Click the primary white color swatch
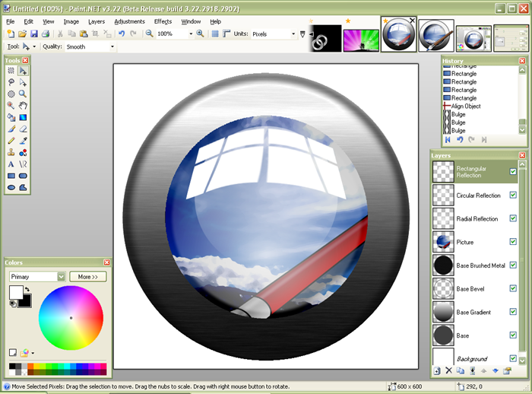The width and height of the screenshot is (532, 394). click(16, 292)
